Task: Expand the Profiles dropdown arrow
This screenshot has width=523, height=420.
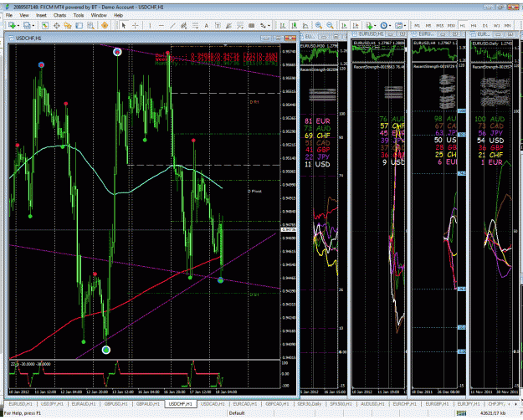Action: [x=33, y=25]
